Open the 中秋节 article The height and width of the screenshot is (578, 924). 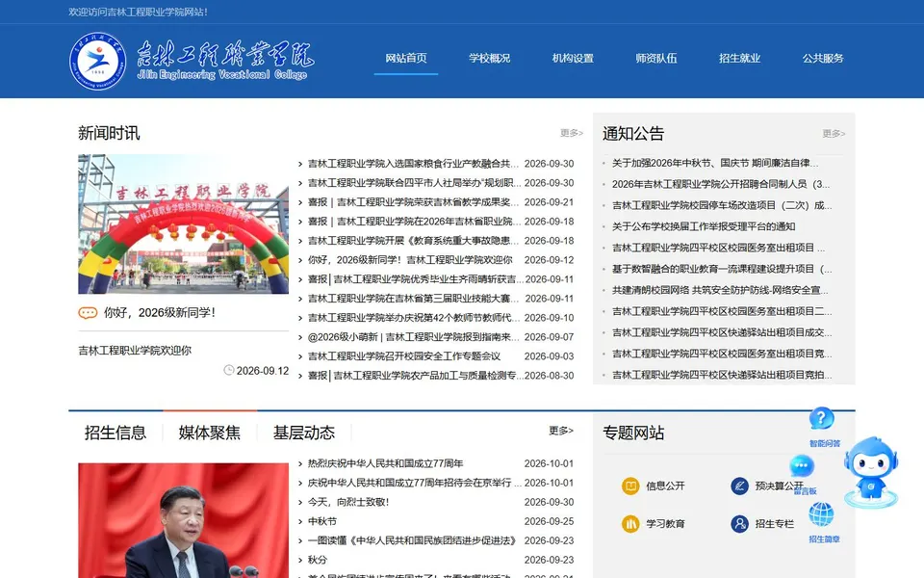(x=322, y=521)
